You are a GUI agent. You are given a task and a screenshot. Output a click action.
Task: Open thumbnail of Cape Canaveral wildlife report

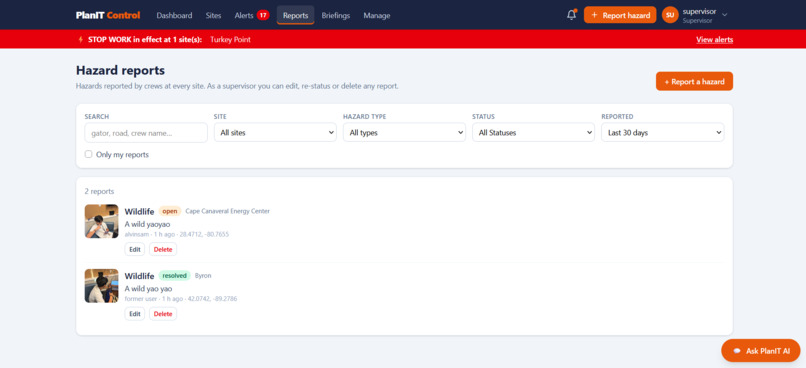coord(101,221)
